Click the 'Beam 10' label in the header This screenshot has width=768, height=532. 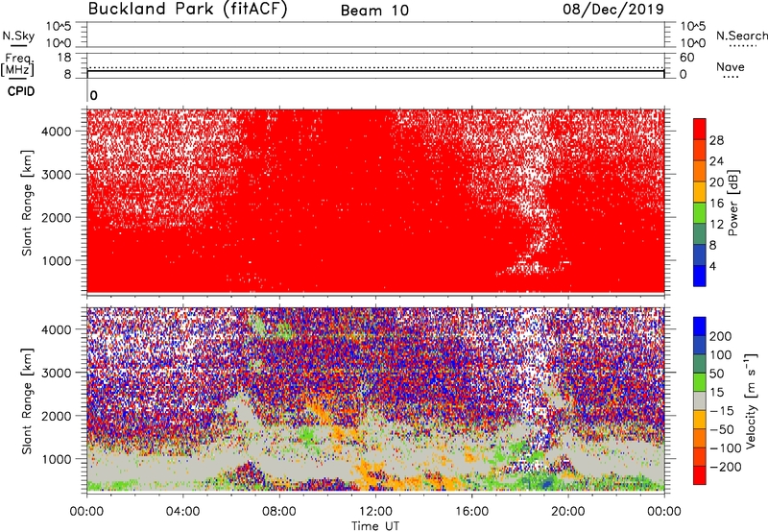coord(374,11)
